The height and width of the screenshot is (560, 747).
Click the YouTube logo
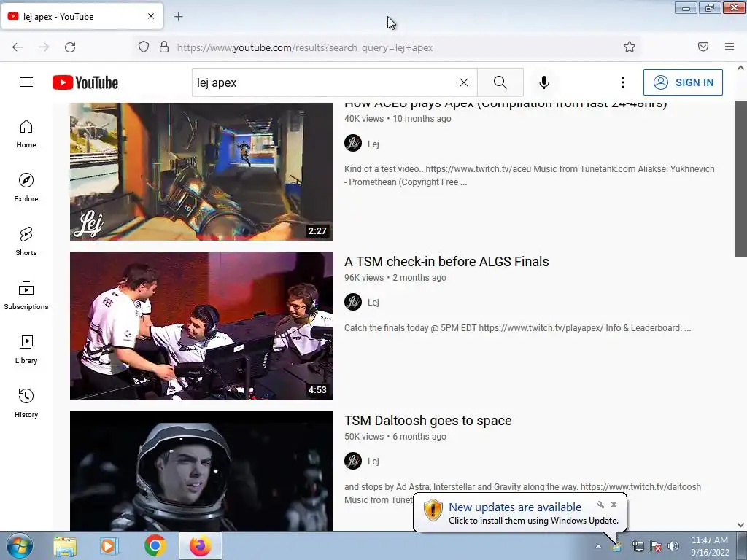[85, 82]
